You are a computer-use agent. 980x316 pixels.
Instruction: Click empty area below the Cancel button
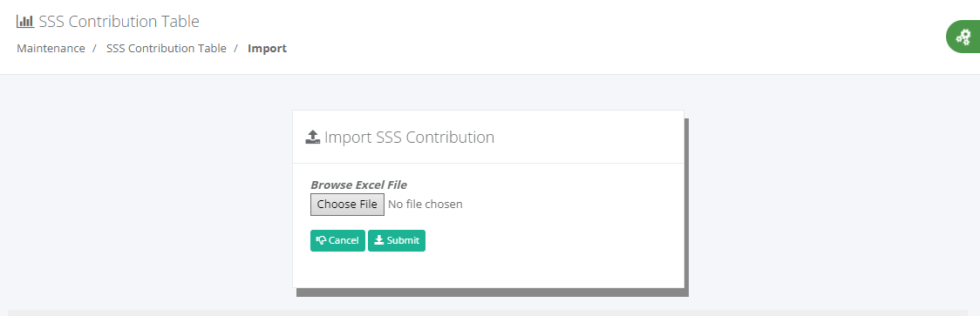tap(337, 270)
